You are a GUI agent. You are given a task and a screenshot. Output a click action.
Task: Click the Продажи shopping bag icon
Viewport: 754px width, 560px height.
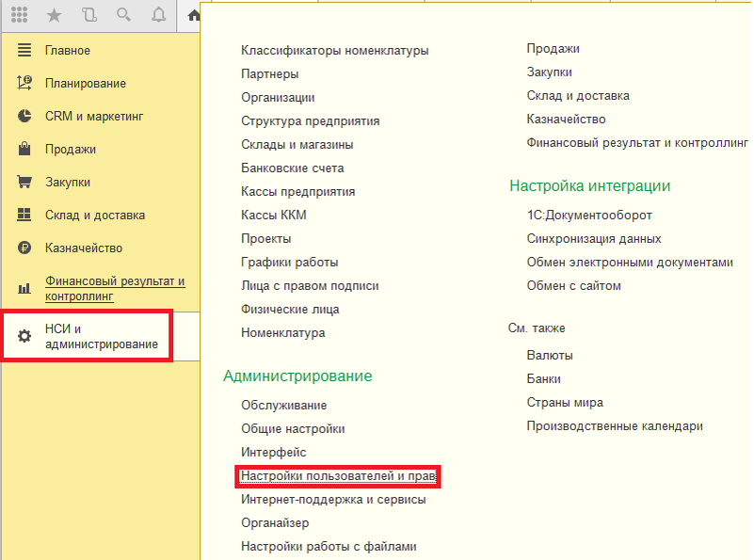(x=24, y=149)
